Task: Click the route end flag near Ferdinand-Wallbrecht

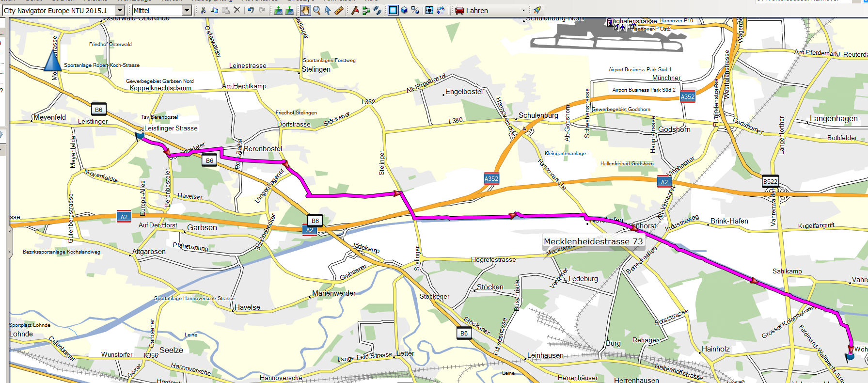Action: coord(850,357)
